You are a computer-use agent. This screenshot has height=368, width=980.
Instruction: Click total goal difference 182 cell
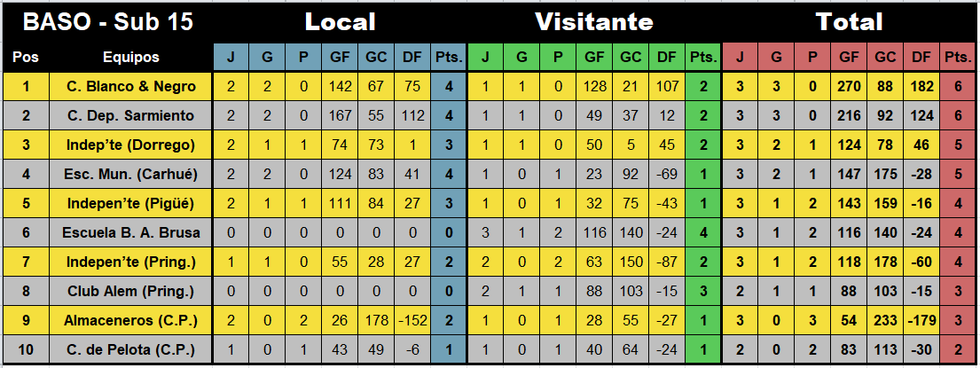pos(921,87)
